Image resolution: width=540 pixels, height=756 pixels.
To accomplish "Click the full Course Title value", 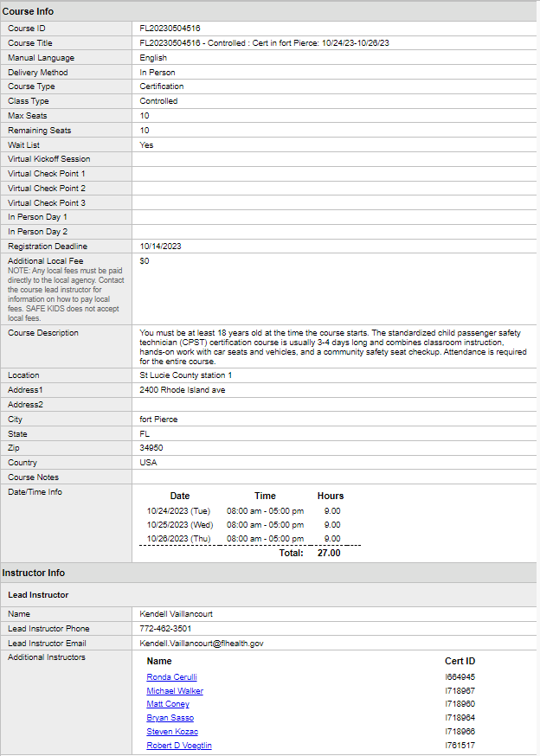I will [265, 43].
